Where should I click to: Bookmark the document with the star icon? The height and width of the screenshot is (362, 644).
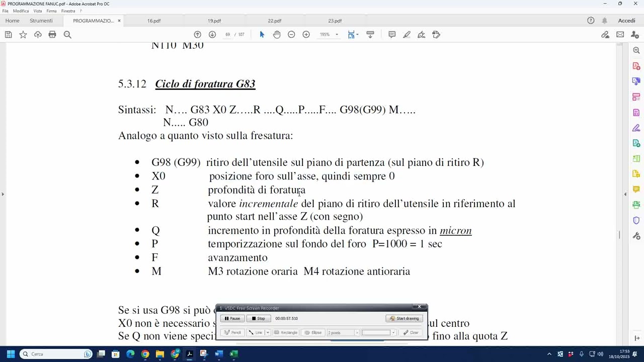click(23, 35)
